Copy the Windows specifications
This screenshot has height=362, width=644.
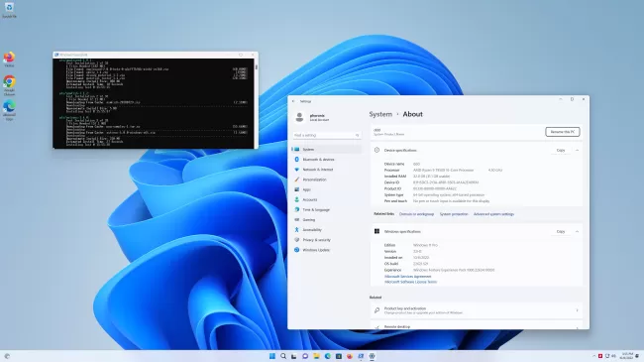pos(561,232)
